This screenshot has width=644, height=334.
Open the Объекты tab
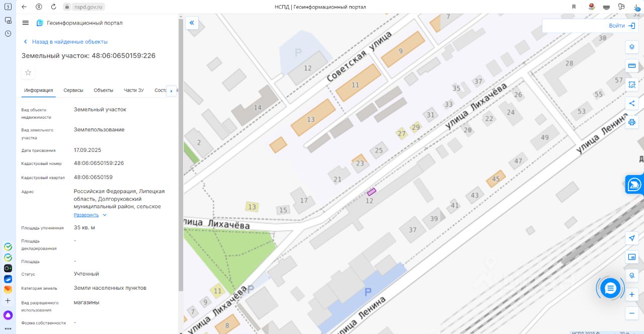tap(104, 91)
